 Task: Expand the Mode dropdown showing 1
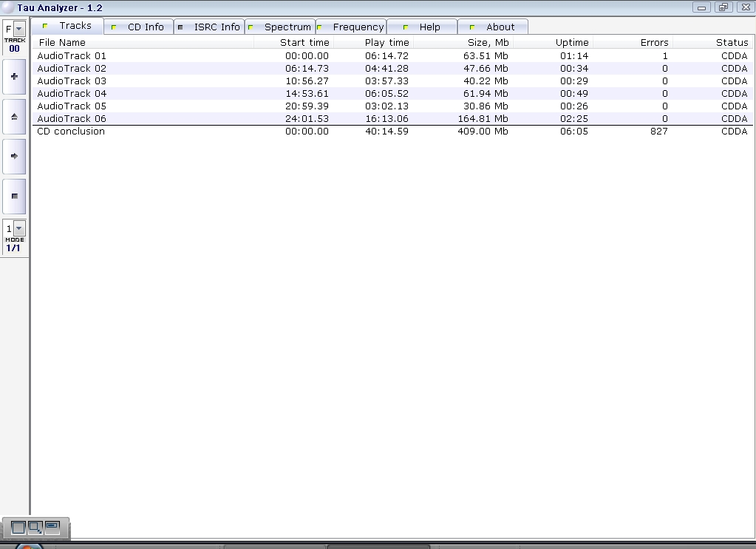coord(19,228)
